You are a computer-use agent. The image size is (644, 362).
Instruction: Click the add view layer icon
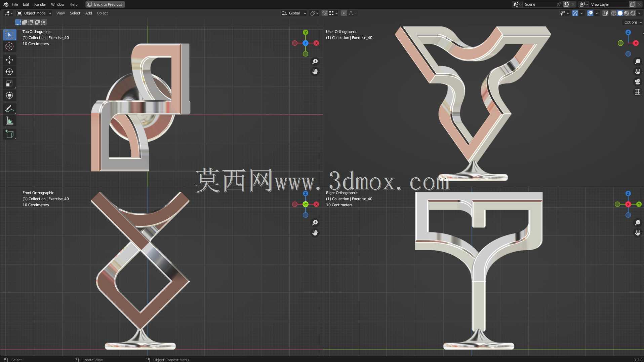pyautogui.click(x=633, y=4)
